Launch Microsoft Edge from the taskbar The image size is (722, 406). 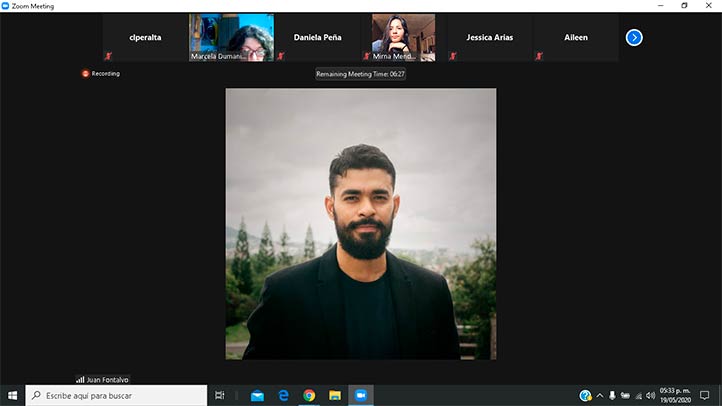point(283,396)
